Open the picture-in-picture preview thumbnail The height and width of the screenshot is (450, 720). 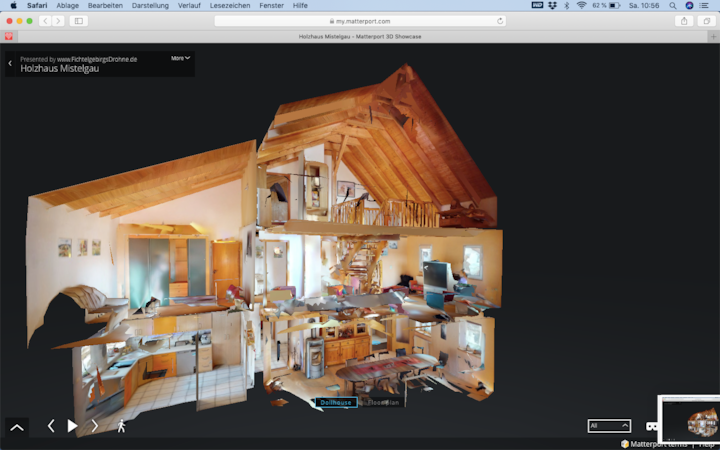coord(689,416)
